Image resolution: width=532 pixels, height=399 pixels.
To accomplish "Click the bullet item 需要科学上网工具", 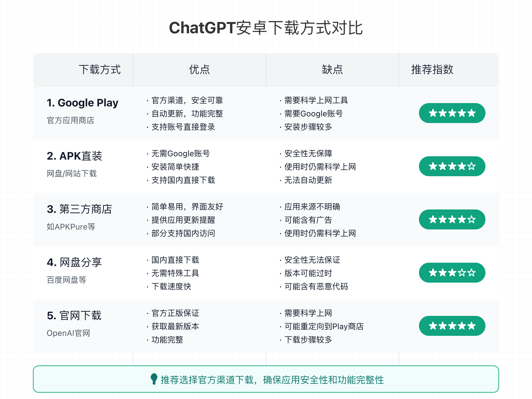I will click(x=316, y=100).
